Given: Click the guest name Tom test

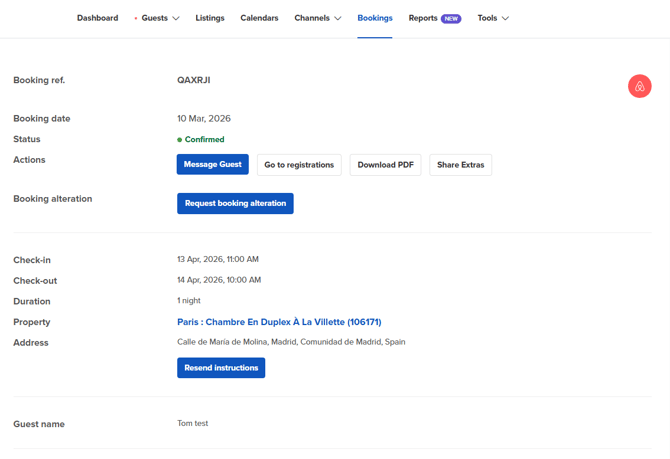Looking at the screenshot, I should (193, 424).
